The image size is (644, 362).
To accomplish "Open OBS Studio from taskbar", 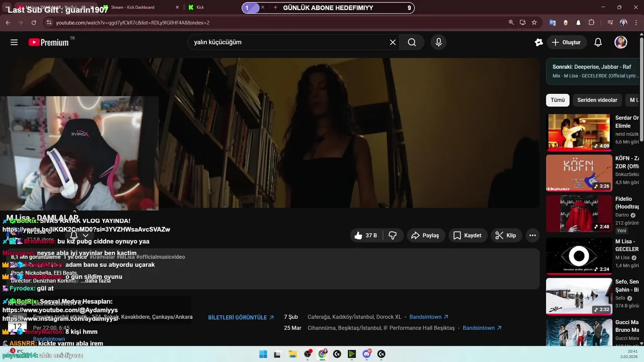I will pos(307,354).
